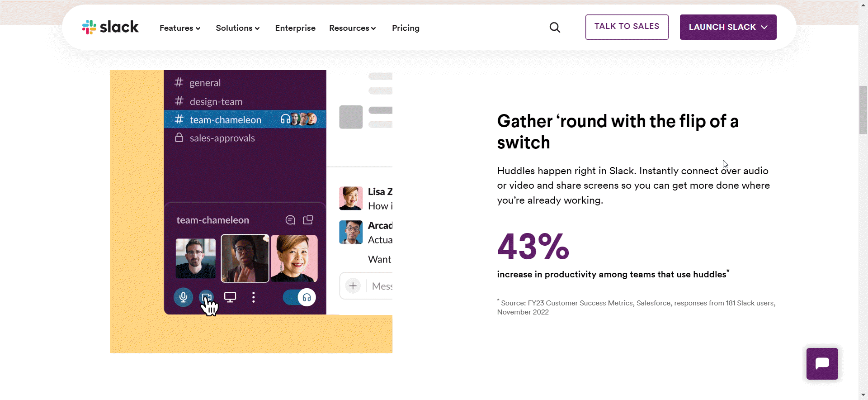The image size is (868, 400).
Task: Click heading 'Gather 'round with the flip of a switch'
Action: click(618, 132)
